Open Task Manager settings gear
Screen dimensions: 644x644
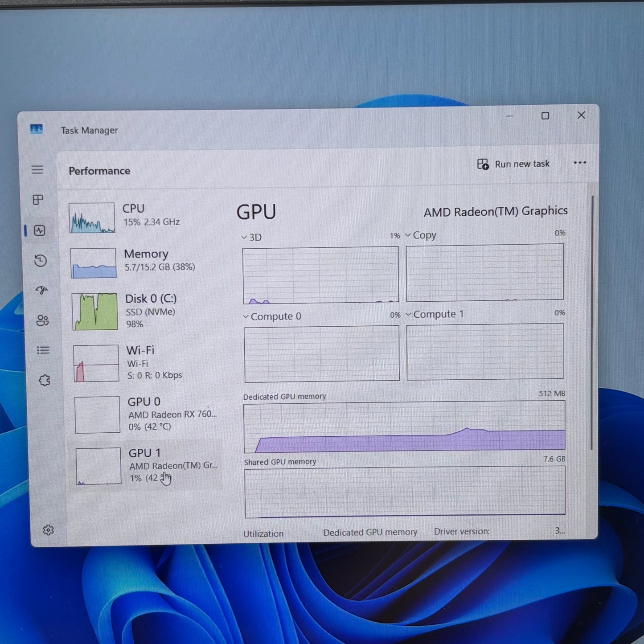point(48,530)
